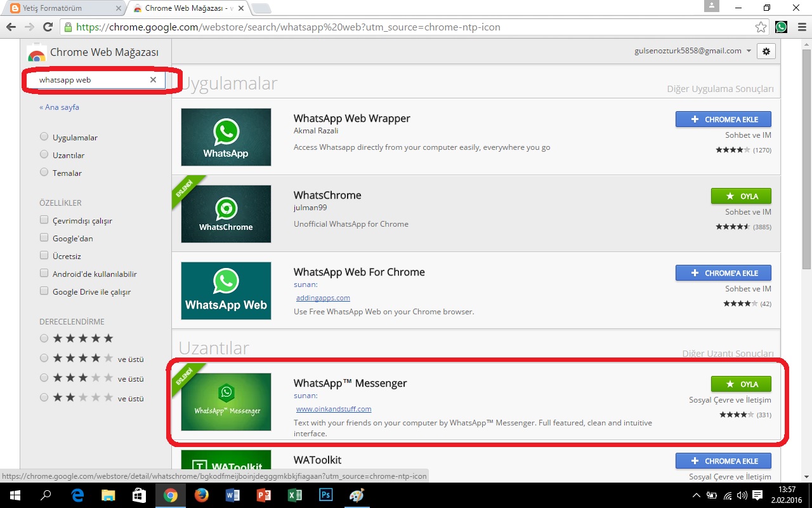Visit the www.oinkandstuff.com link
This screenshot has height=508, width=812.
[334, 409]
